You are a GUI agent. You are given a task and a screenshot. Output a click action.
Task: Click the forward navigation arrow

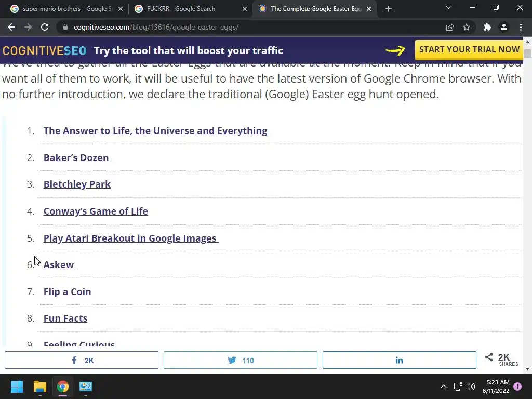(28, 27)
